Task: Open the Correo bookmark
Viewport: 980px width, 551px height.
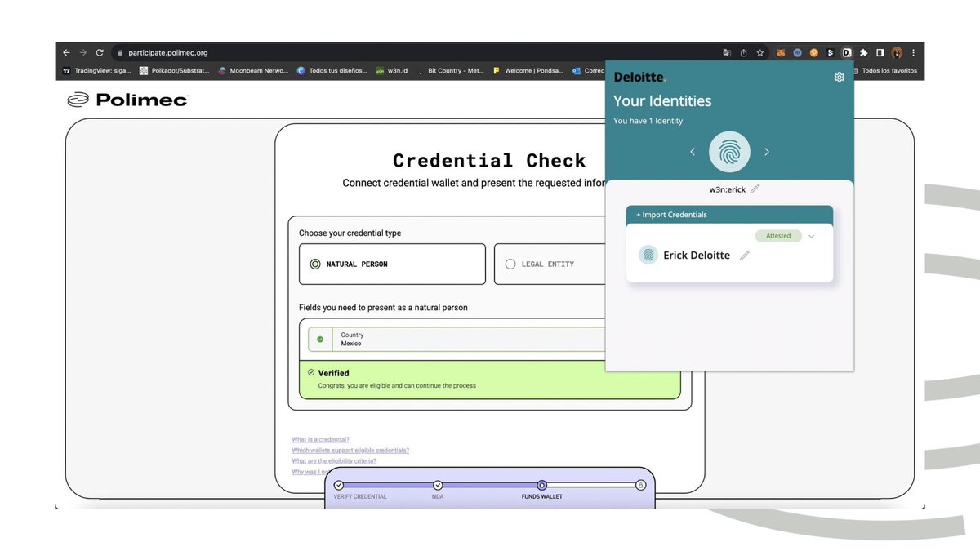Action: [x=588, y=71]
